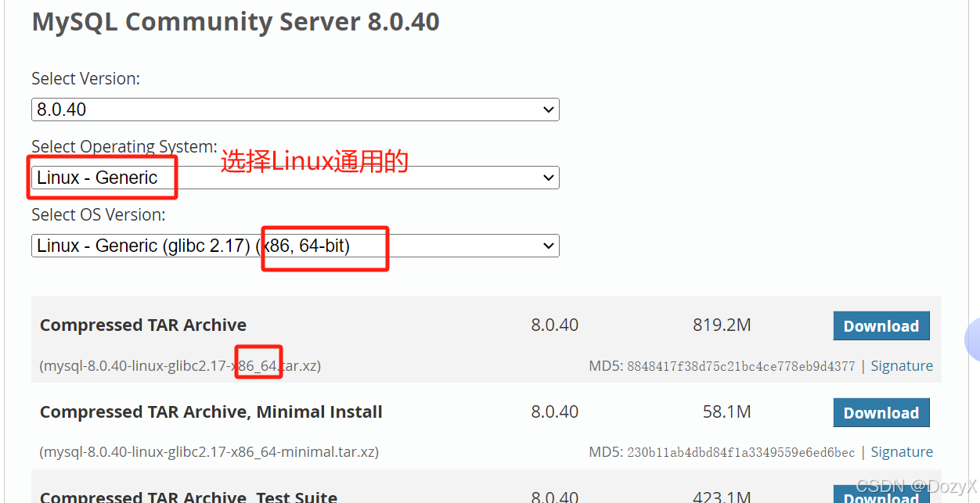Screen dimensions: 980x503
Task: Select the Compressed TAR Archive, Test Suite title
Action: [x=189, y=496]
